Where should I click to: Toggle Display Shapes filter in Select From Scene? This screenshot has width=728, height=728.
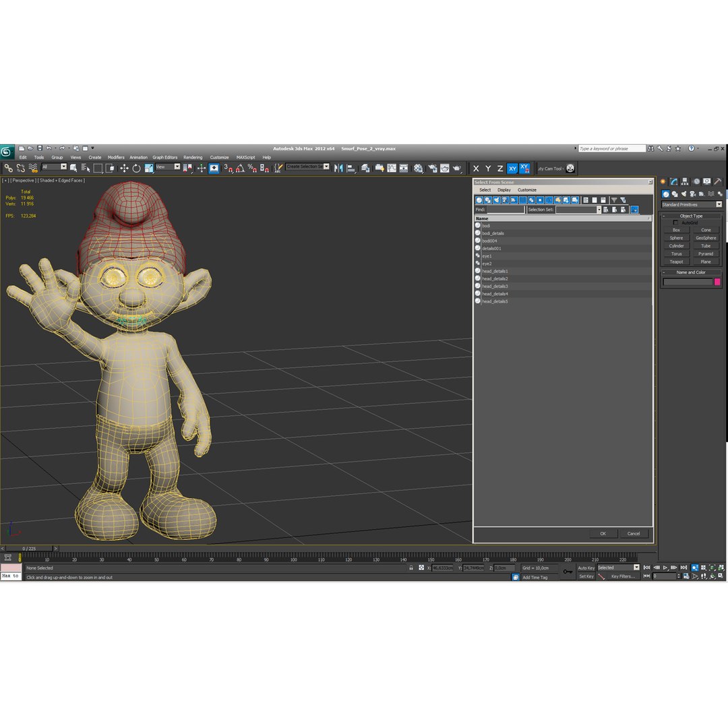488,200
